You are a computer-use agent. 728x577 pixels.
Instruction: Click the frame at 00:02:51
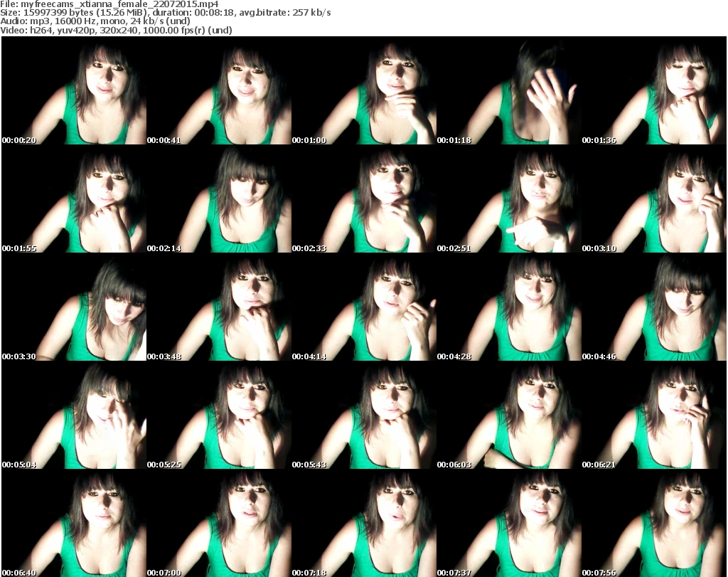[509, 198]
